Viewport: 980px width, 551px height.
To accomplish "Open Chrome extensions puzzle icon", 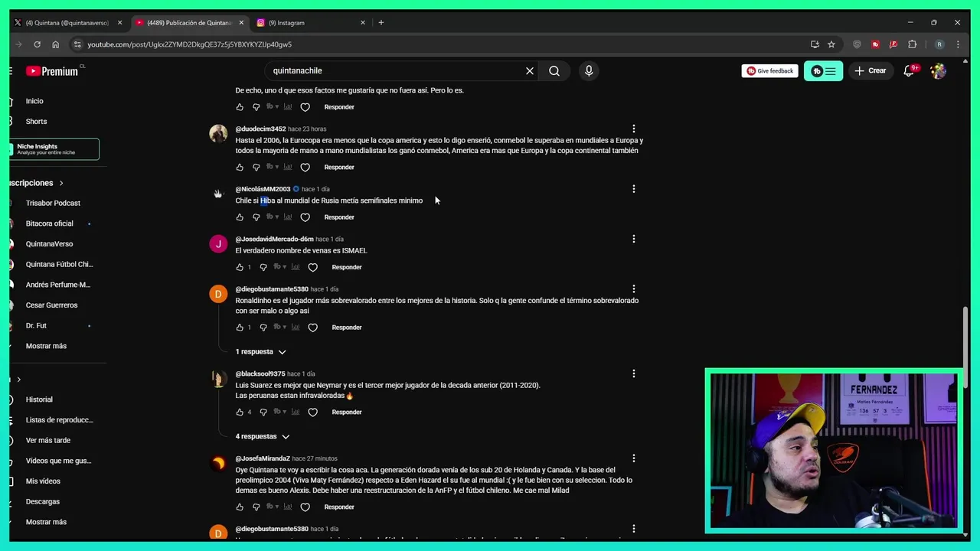I will pos(912,44).
